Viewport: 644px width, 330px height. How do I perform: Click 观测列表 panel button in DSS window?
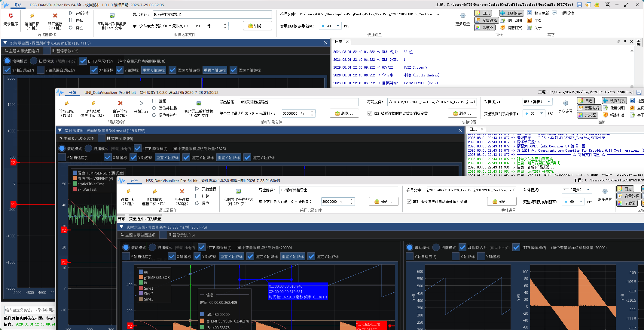point(511,13)
